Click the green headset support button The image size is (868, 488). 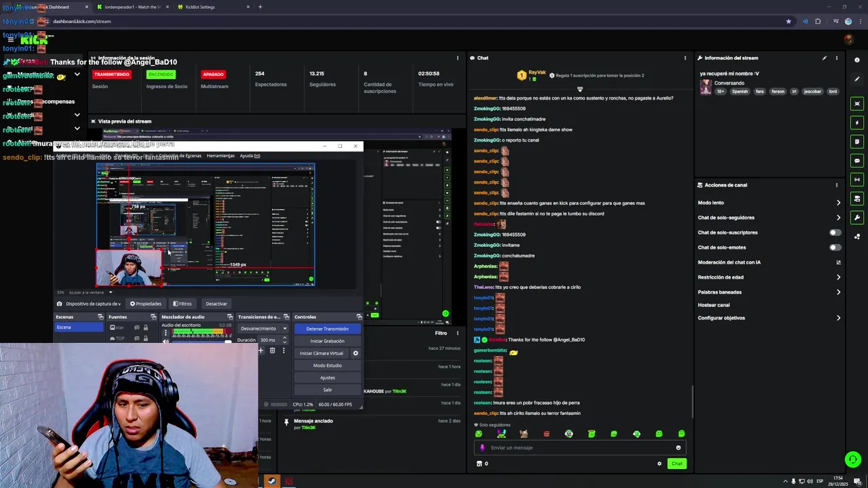(853, 460)
